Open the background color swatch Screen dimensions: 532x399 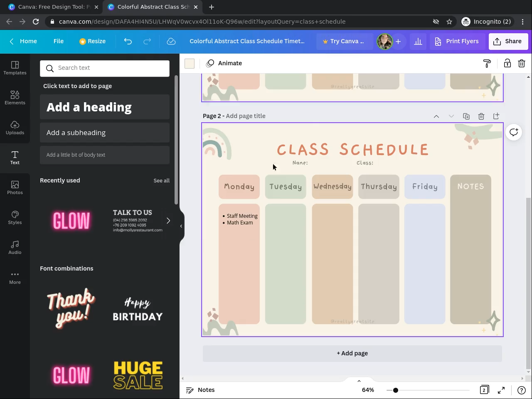pos(190,63)
